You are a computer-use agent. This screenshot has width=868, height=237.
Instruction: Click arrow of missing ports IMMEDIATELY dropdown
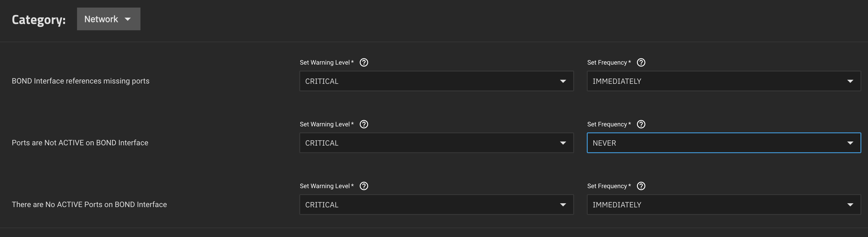850,81
